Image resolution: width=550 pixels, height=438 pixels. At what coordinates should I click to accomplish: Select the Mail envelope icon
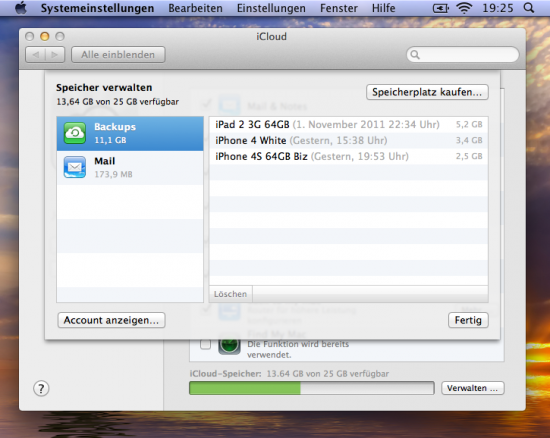tap(75, 167)
